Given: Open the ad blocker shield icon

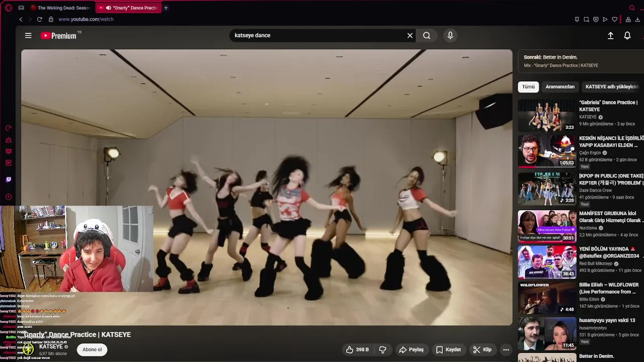Looking at the screenshot, I should [x=596, y=19].
